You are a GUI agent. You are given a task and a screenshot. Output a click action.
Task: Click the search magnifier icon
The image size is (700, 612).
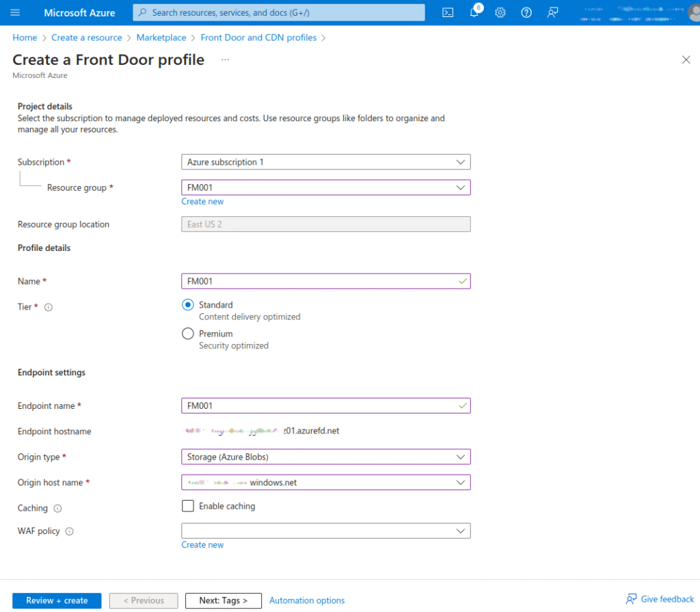coord(142,12)
